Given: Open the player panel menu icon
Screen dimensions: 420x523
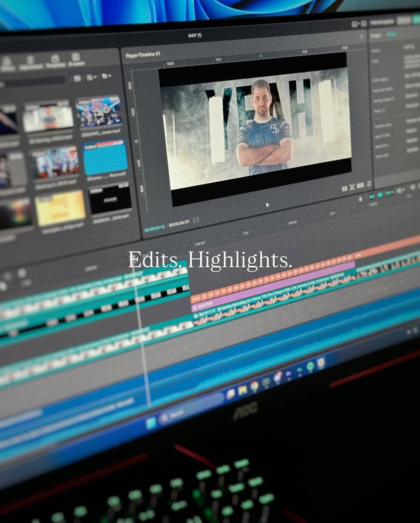Looking at the screenshot, I should click(361, 37).
